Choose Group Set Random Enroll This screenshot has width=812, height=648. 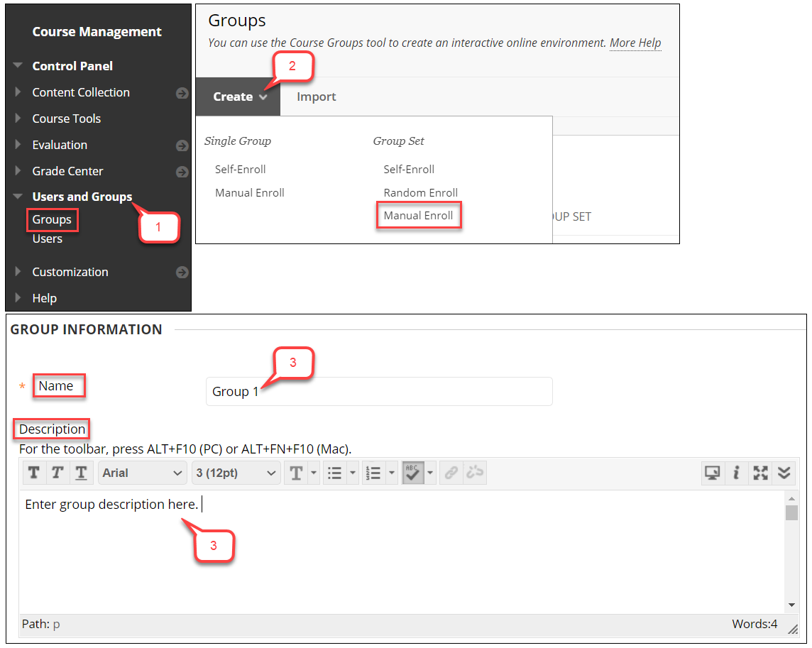[420, 192]
